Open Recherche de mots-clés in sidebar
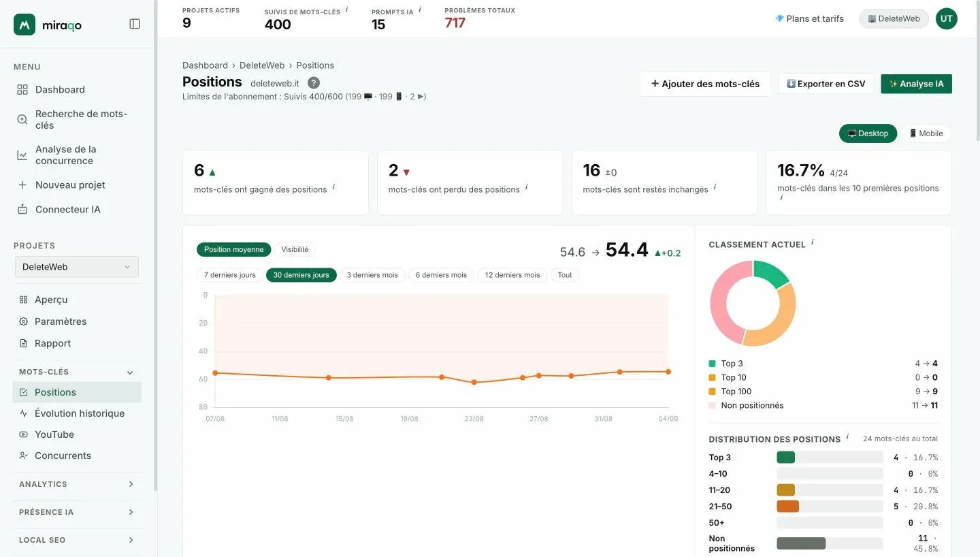This screenshot has width=980, height=557. 78,119
